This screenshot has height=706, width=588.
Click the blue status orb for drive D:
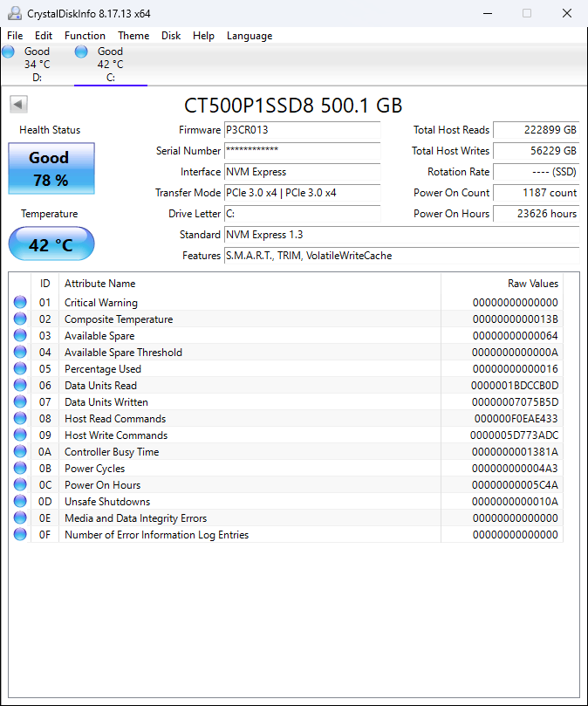pos(9,51)
